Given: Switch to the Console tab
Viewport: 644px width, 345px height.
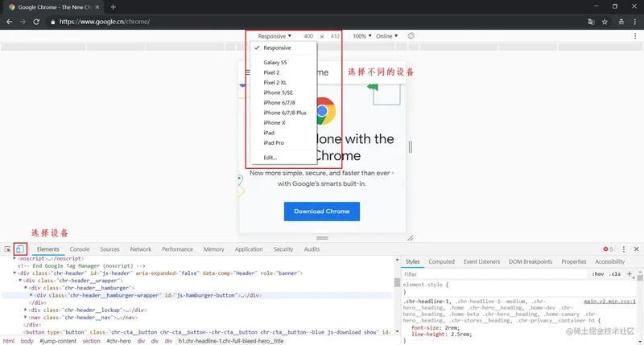Looking at the screenshot, I should click(79, 249).
